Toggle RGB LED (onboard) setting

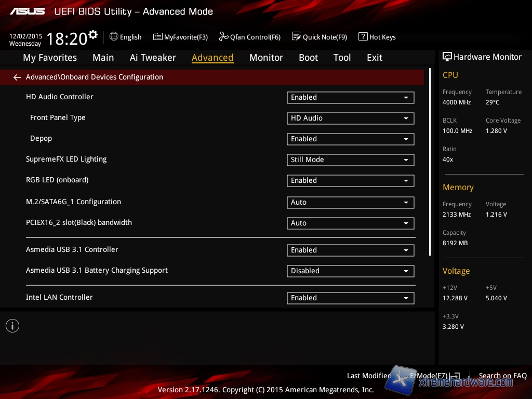point(350,181)
